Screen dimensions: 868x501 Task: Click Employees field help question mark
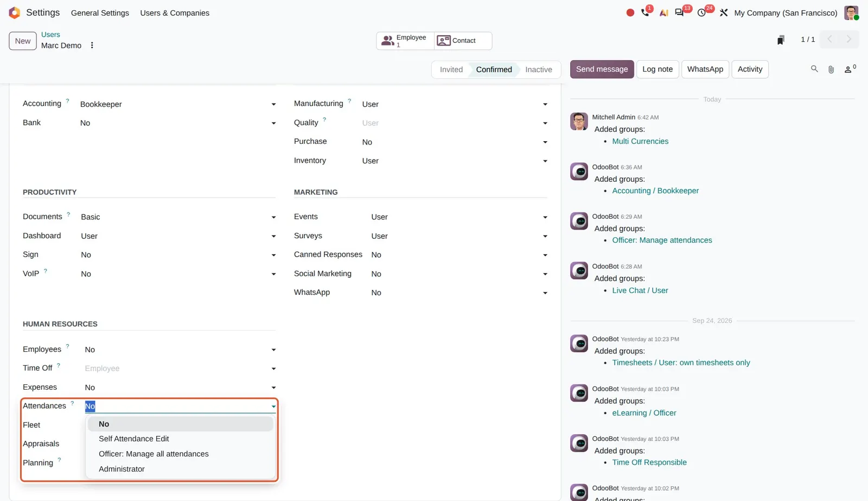tap(67, 346)
